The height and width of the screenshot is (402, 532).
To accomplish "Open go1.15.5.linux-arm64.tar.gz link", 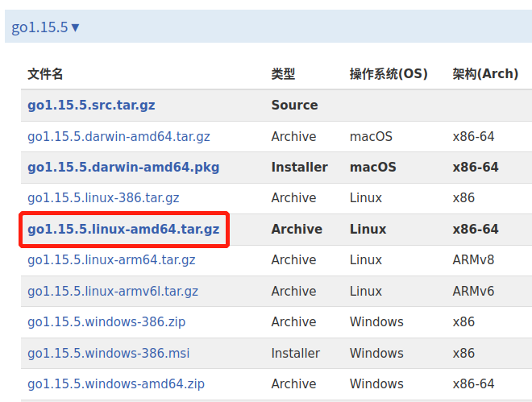I will (111, 260).
